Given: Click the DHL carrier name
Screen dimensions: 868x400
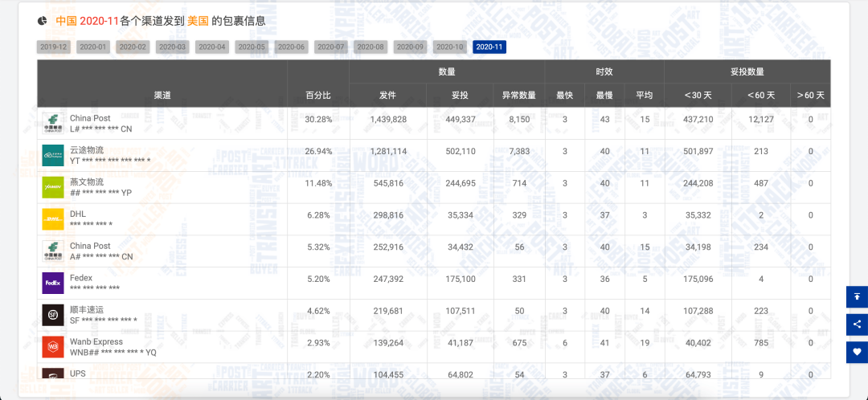Looking at the screenshot, I should point(77,214).
